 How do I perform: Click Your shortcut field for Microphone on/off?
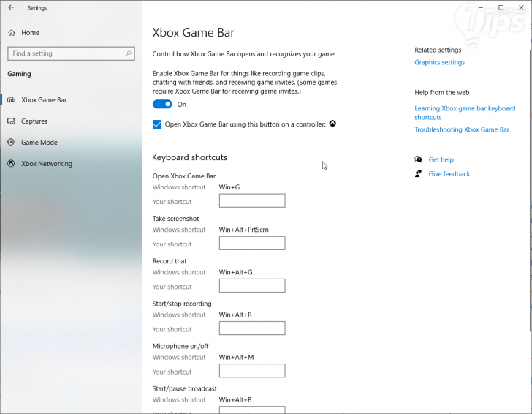252,371
